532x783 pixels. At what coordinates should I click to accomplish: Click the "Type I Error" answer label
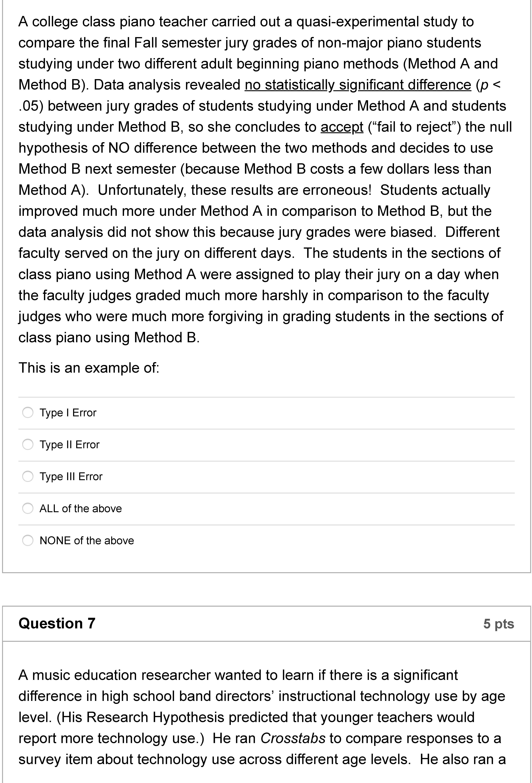(68, 413)
